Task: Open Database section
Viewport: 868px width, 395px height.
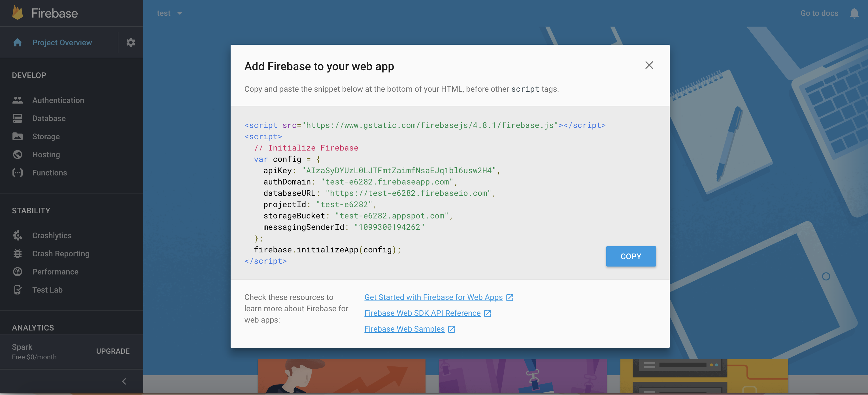Action: coord(49,119)
